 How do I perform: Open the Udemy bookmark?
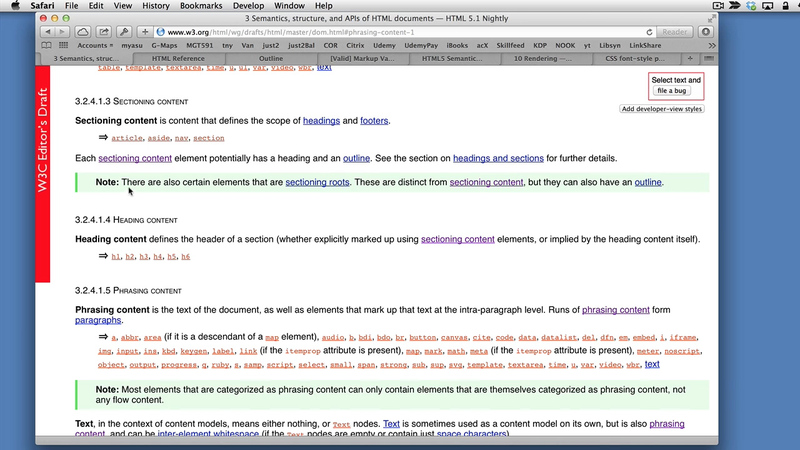[384, 45]
